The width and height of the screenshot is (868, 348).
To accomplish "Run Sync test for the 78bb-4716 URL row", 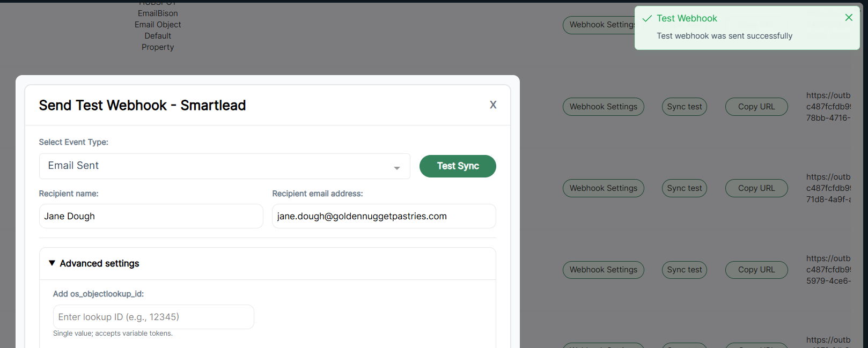I will 684,107.
